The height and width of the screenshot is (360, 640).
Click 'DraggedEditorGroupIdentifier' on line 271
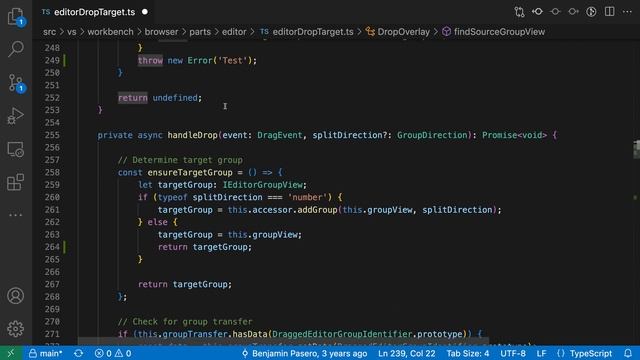342,334
